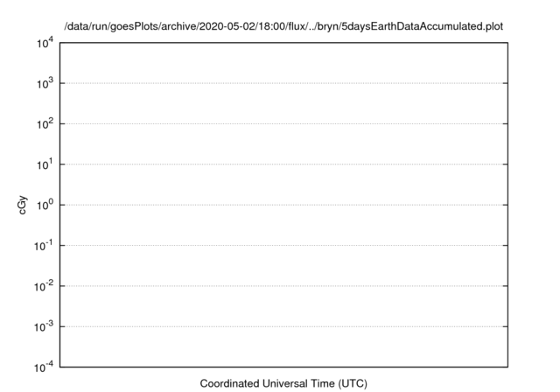The width and height of the screenshot is (560, 392).
Task: Click the 10^-3 y-axis tick label
Action: coord(44,326)
